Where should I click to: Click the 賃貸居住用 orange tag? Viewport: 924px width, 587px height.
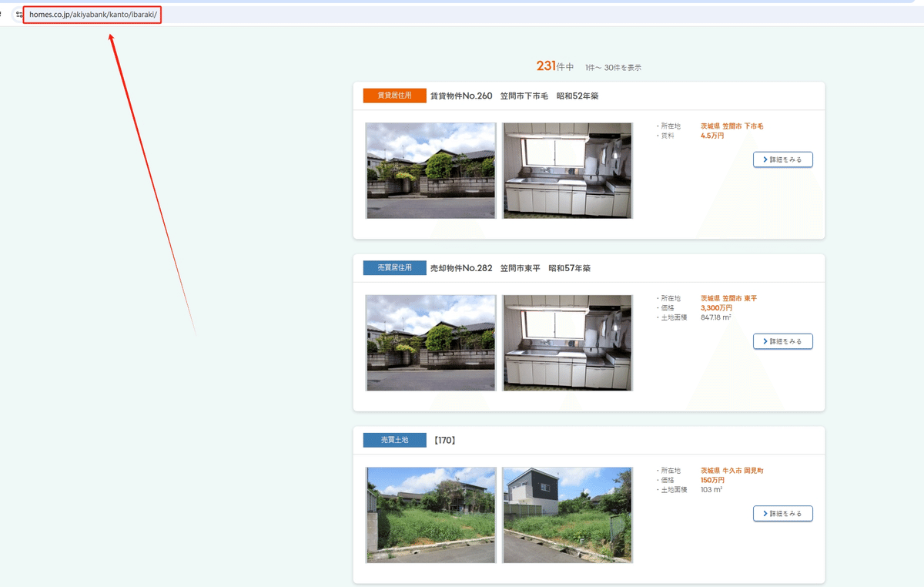tap(394, 96)
